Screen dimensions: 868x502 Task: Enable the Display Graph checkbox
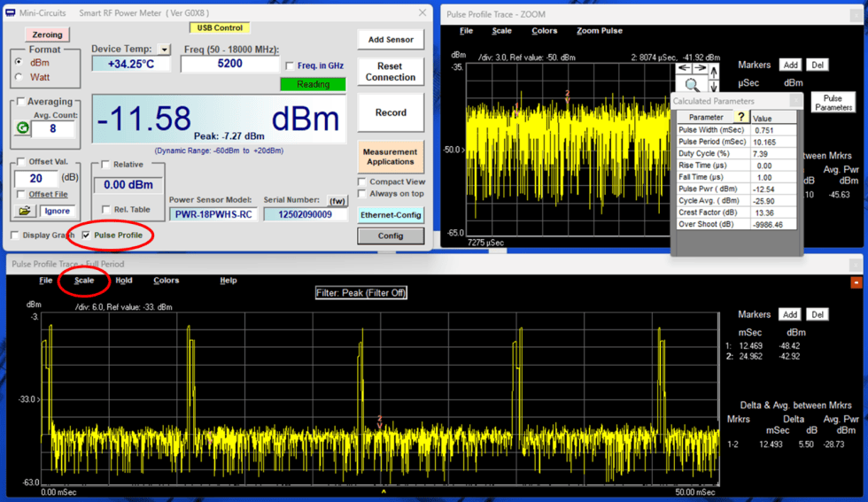[15, 236]
